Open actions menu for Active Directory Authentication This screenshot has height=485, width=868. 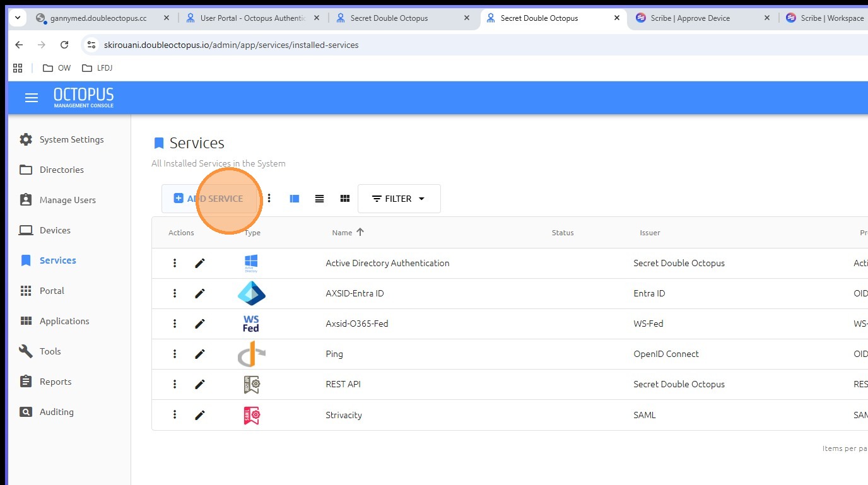tap(175, 263)
